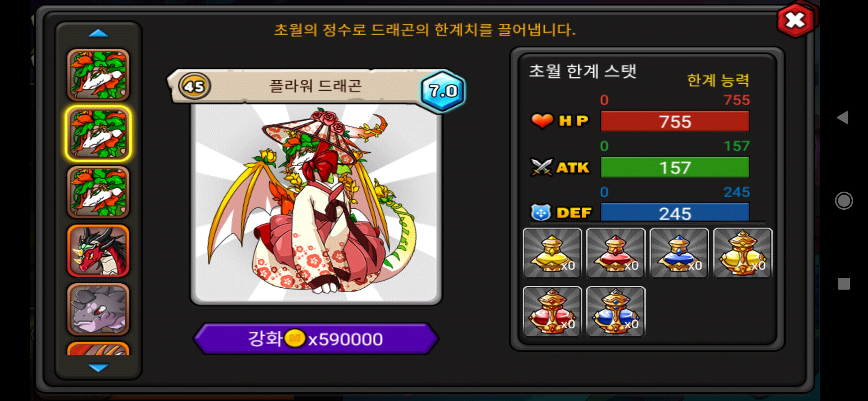Select the large red essence potion

point(552,312)
